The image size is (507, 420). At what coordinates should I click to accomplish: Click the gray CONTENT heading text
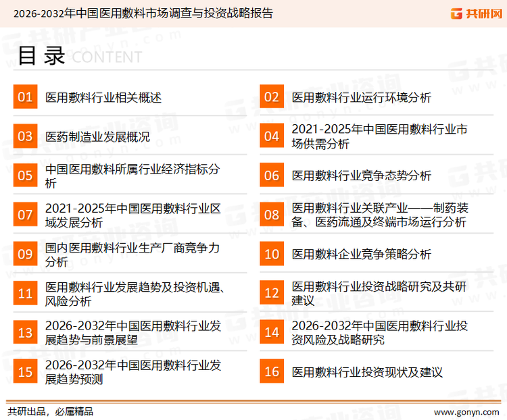[x=107, y=57]
